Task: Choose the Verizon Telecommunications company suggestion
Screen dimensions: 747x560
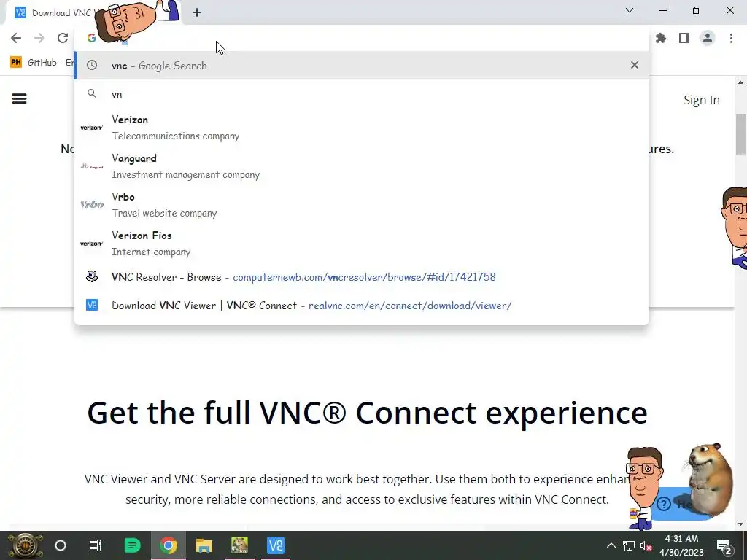Action: pos(362,128)
